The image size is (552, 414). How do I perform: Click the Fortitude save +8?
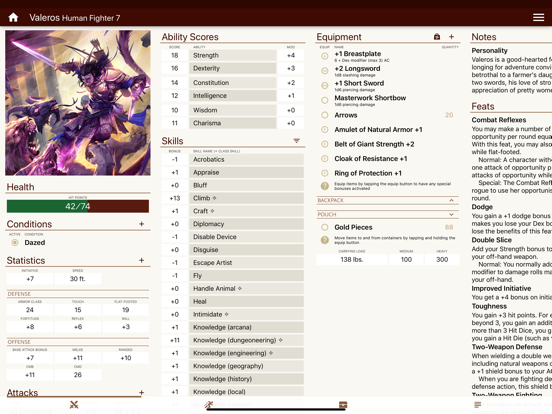(30, 327)
